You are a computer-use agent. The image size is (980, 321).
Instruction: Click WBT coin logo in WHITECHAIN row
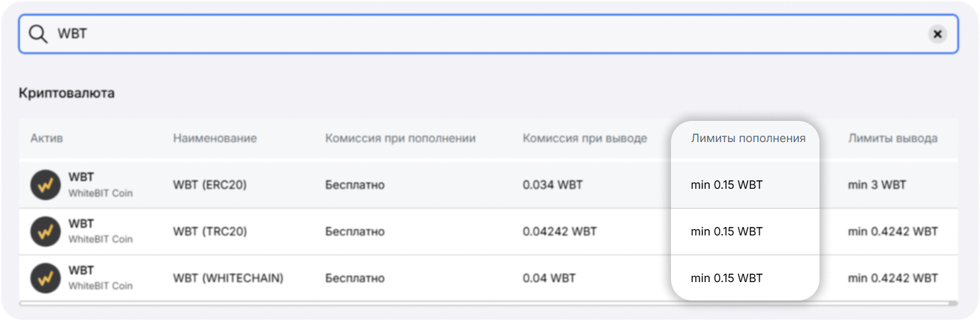(x=45, y=278)
